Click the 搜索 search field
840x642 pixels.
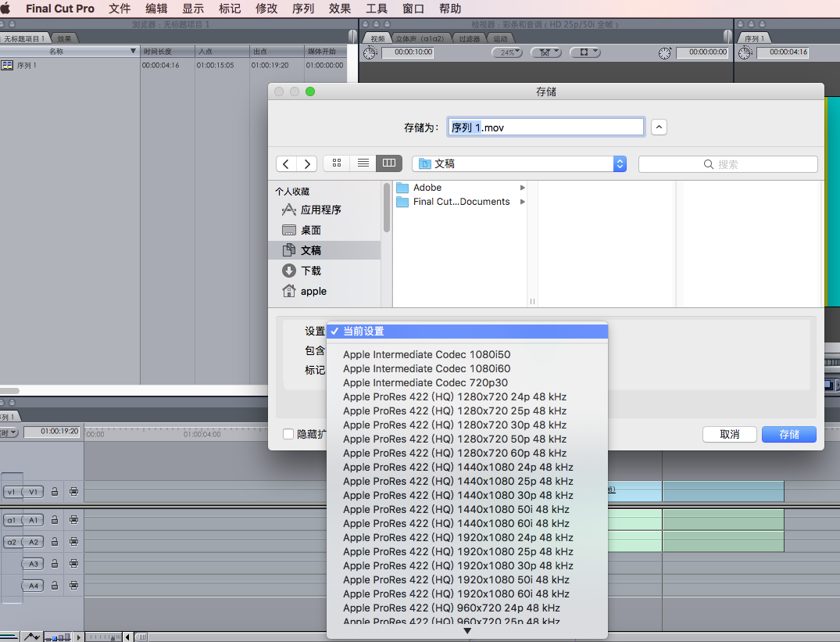coord(728,164)
